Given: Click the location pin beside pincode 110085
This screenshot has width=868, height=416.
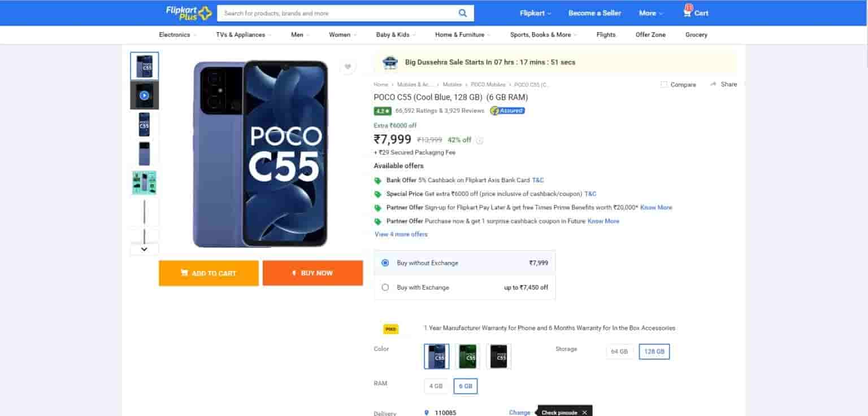Looking at the screenshot, I should (x=427, y=412).
